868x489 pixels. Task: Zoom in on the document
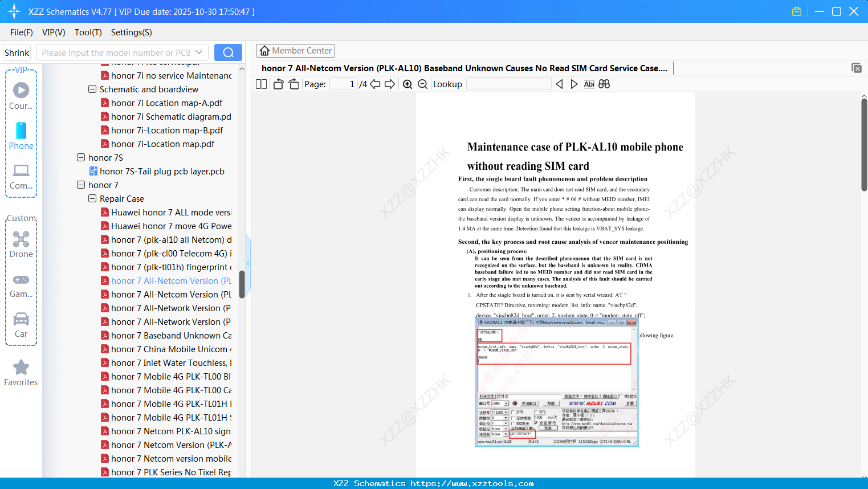click(407, 84)
